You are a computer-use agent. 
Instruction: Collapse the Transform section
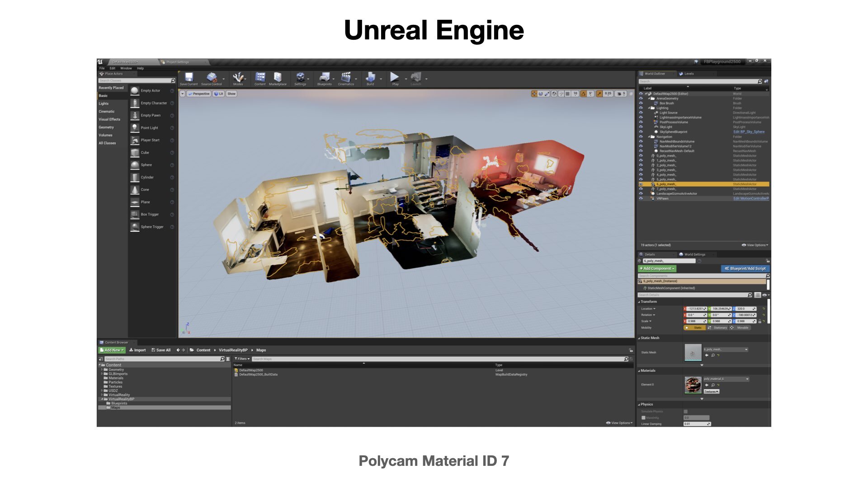[639, 302]
